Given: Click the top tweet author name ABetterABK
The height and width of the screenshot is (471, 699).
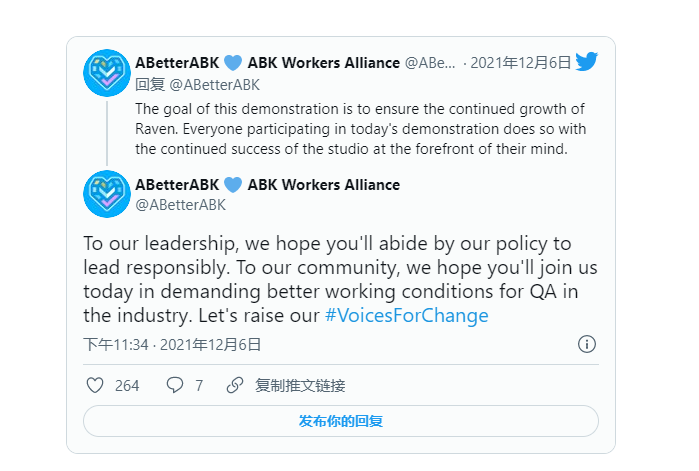Looking at the screenshot, I should [x=177, y=63].
